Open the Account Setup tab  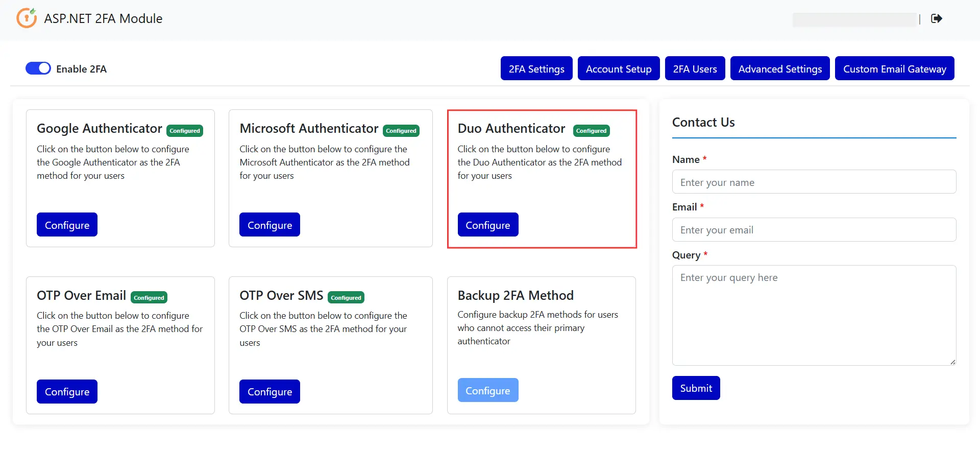coord(619,68)
